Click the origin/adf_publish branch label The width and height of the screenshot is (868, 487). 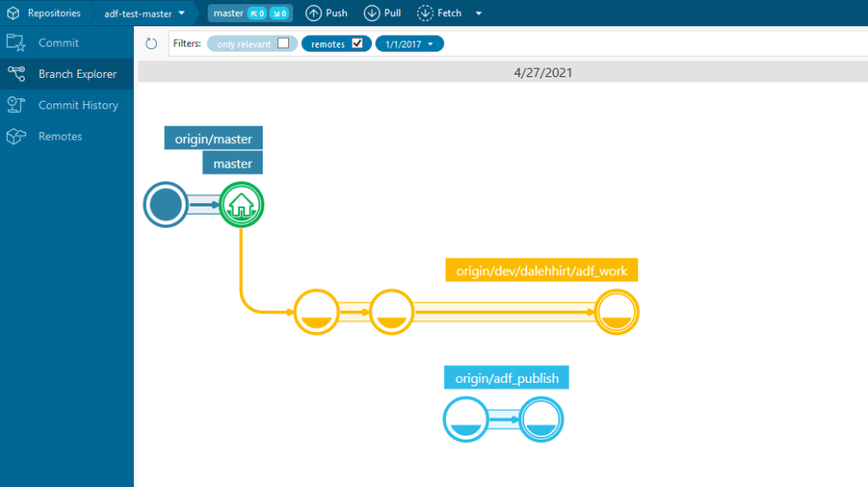click(507, 378)
